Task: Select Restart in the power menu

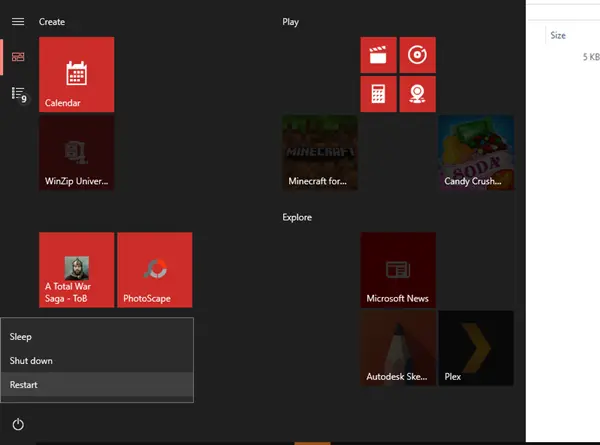Action: pyautogui.click(x=97, y=385)
